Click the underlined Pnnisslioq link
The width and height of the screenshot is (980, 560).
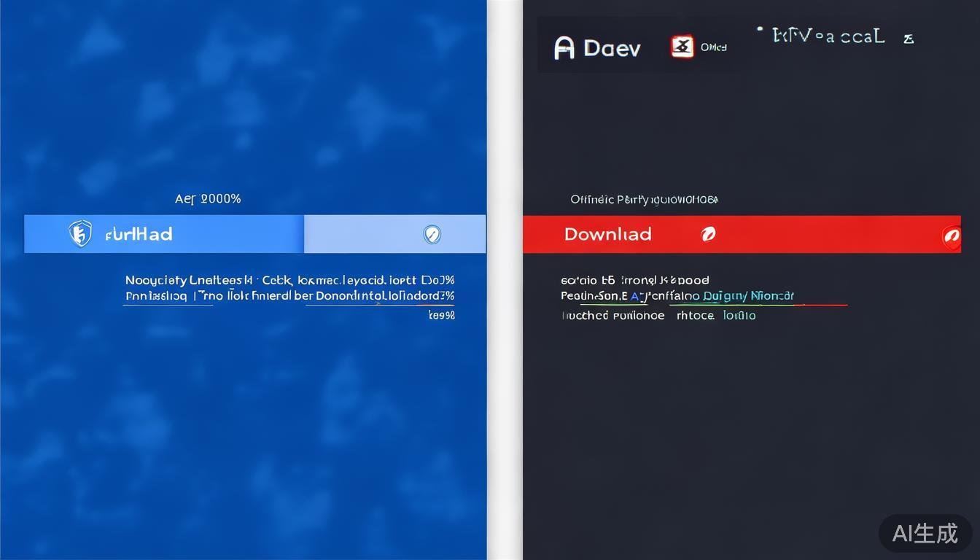tap(156, 296)
